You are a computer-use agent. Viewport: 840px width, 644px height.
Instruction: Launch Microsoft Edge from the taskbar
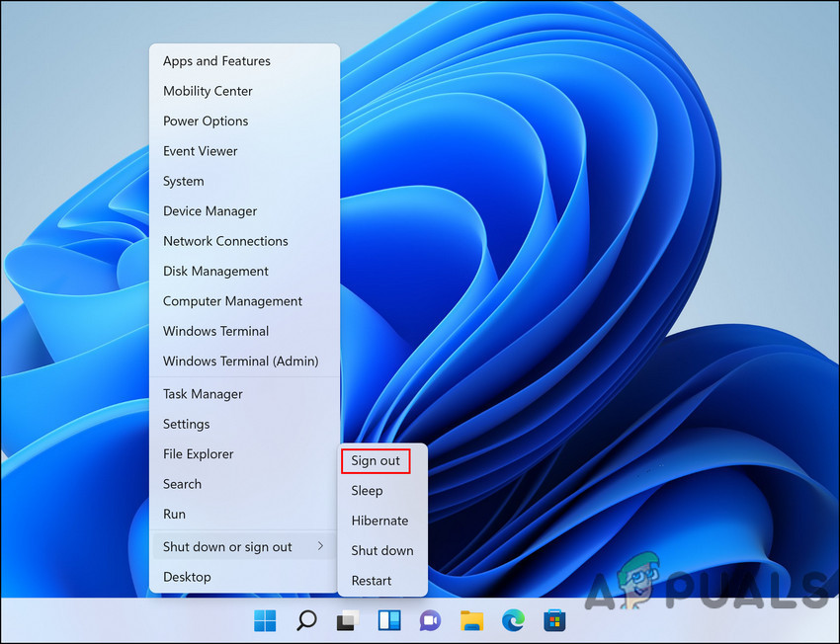[514, 621]
